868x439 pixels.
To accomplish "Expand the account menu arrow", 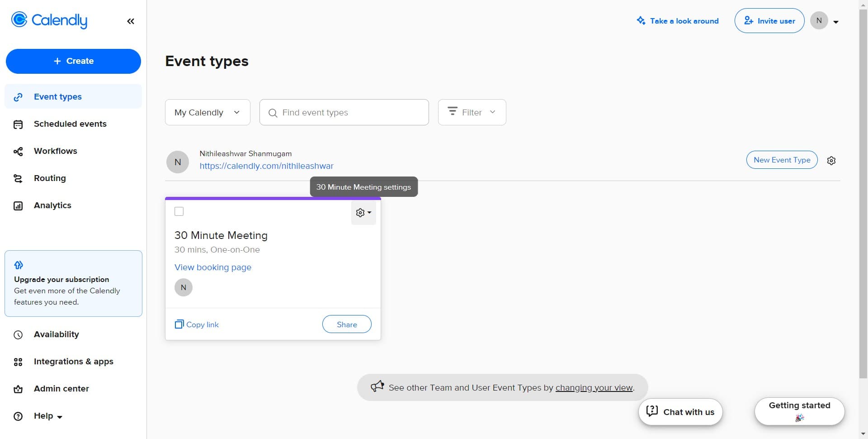I will [x=836, y=22].
